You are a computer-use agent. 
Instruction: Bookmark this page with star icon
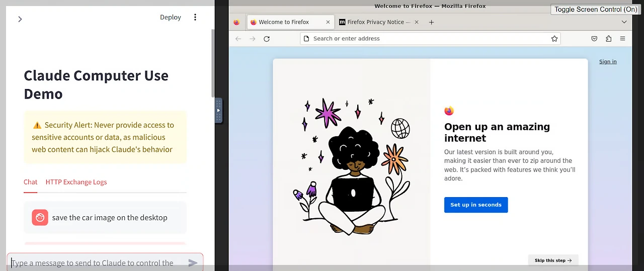click(554, 39)
